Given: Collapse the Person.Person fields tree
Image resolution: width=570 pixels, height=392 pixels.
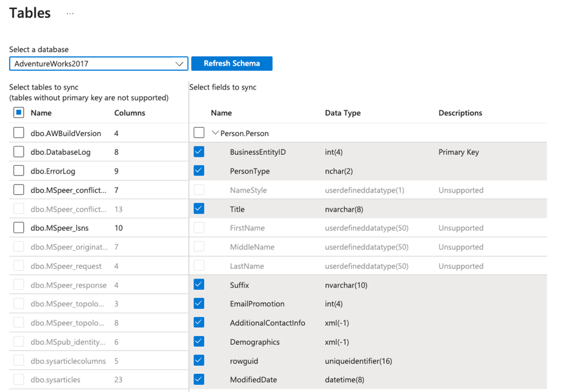Looking at the screenshot, I should tap(215, 133).
